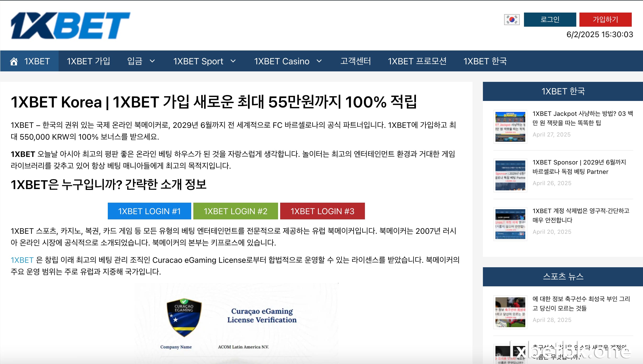Click the 1XBET 한국 sidebar heading
643x364 pixels.
tap(563, 91)
